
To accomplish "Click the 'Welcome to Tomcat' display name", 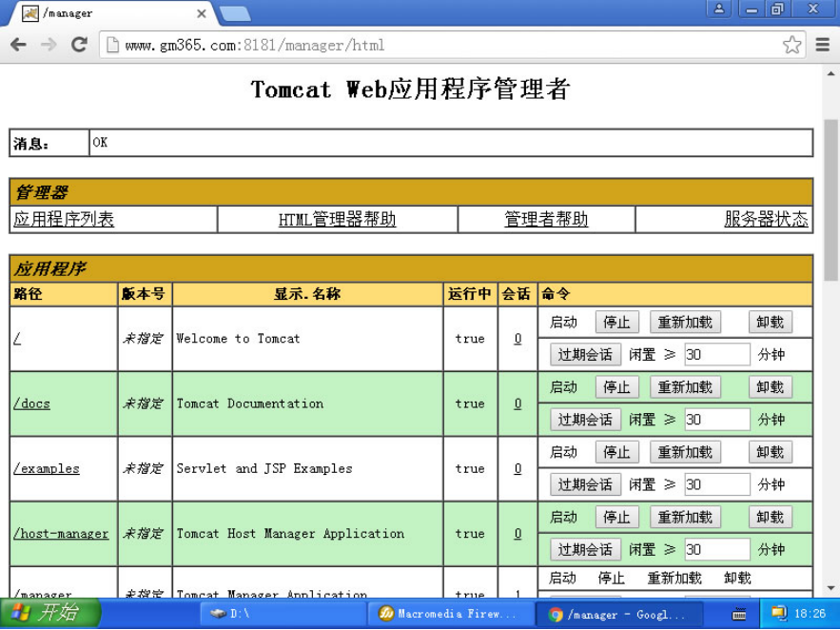I will click(x=238, y=339).
